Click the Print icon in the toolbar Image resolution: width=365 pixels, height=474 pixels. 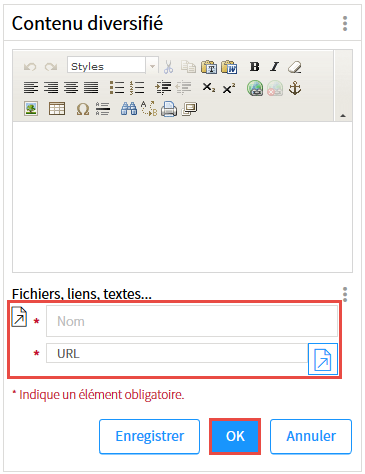169,109
